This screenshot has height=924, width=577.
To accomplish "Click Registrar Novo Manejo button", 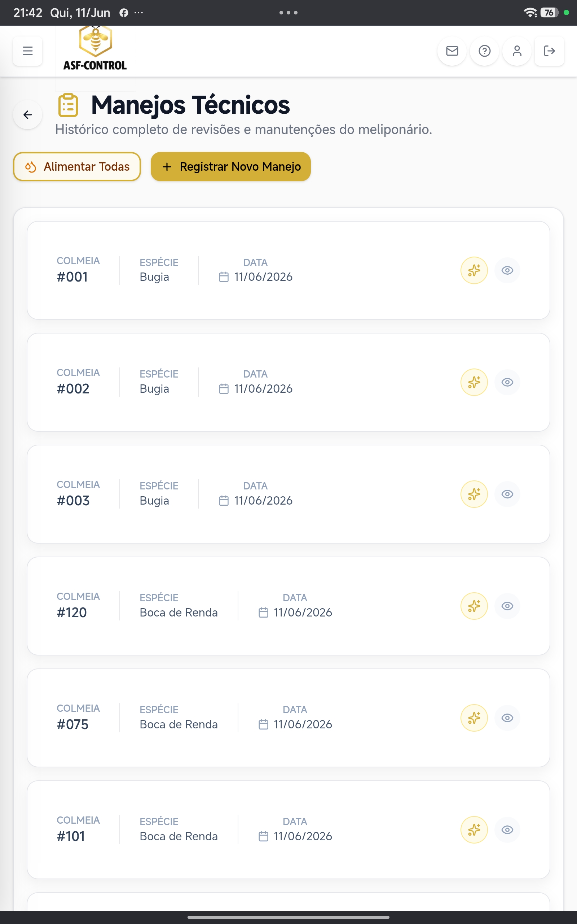I will (x=231, y=166).
